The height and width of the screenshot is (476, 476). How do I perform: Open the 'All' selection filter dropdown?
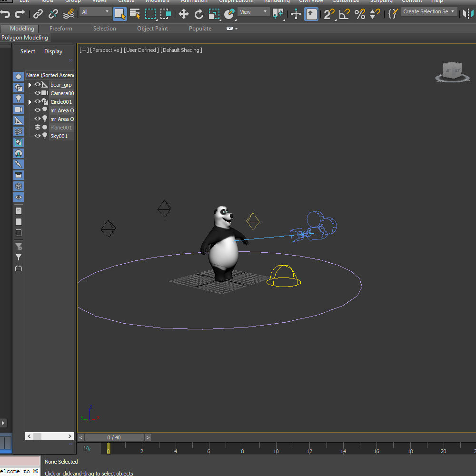coord(95,12)
